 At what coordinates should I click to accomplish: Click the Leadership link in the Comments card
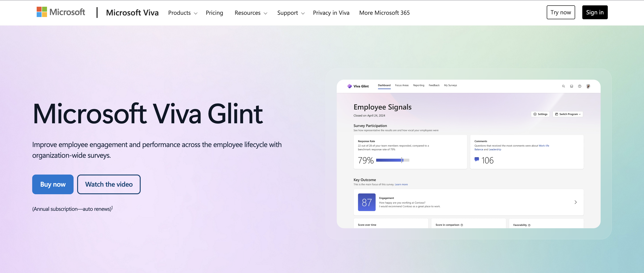tap(495, 149)
